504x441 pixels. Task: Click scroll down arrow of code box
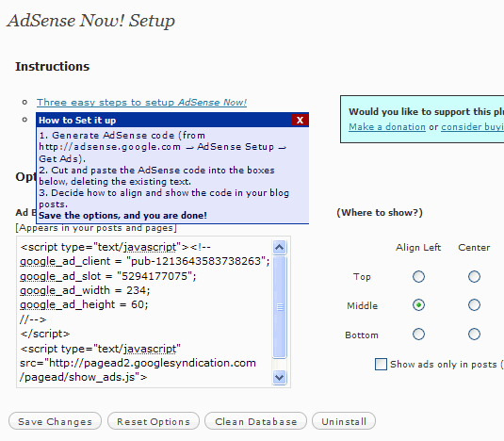pos(280,377)
